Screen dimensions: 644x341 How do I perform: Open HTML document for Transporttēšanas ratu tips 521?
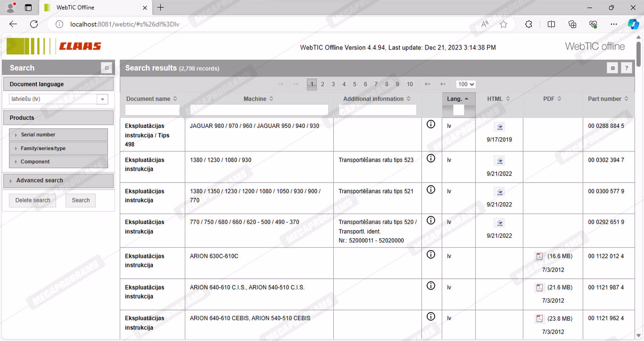tap(499, 192)
